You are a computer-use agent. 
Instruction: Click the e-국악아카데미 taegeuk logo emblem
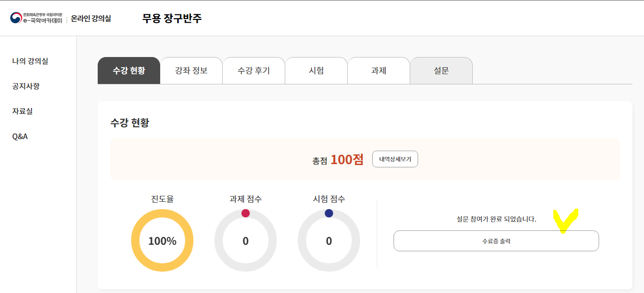pyautogui.click(x=16, y=18)
